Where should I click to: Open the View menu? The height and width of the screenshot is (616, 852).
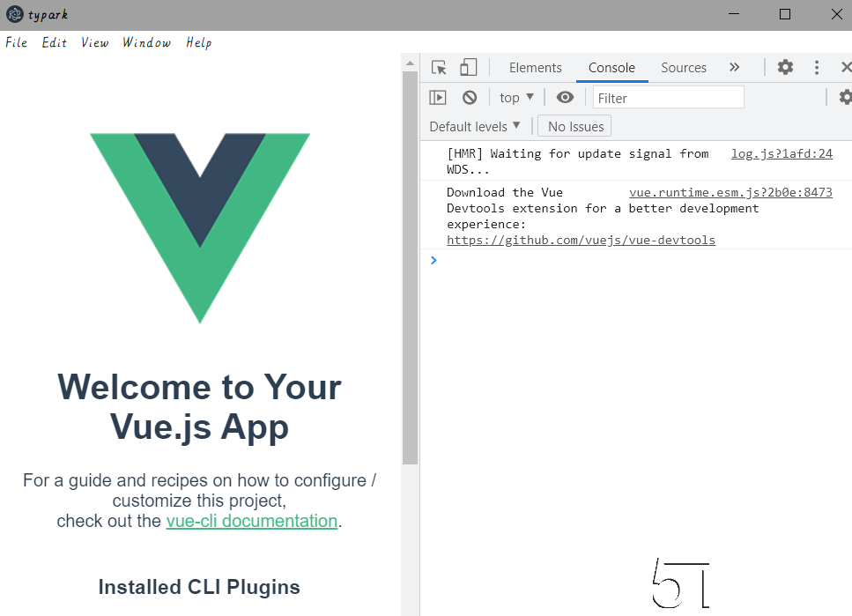coord(94,42)
